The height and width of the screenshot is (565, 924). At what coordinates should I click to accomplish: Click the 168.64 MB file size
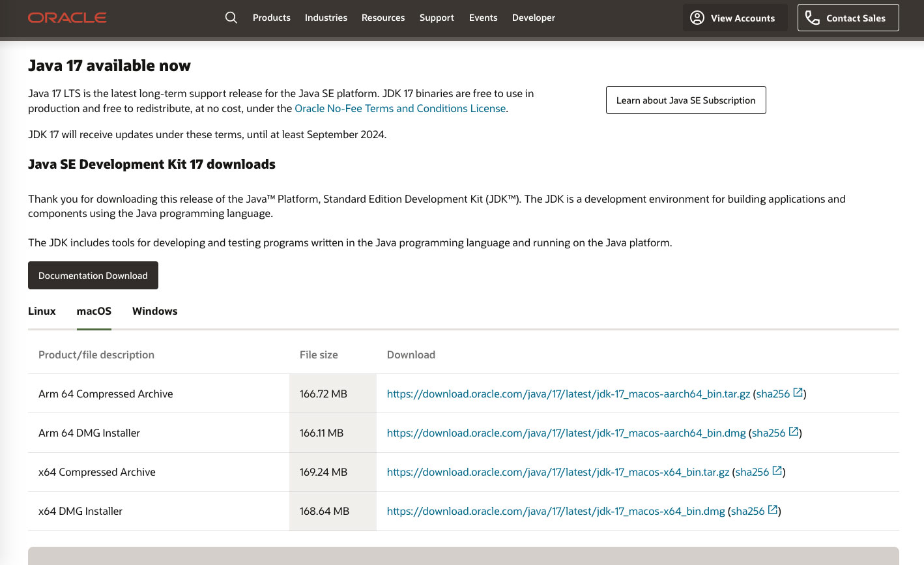pos(325,511)
